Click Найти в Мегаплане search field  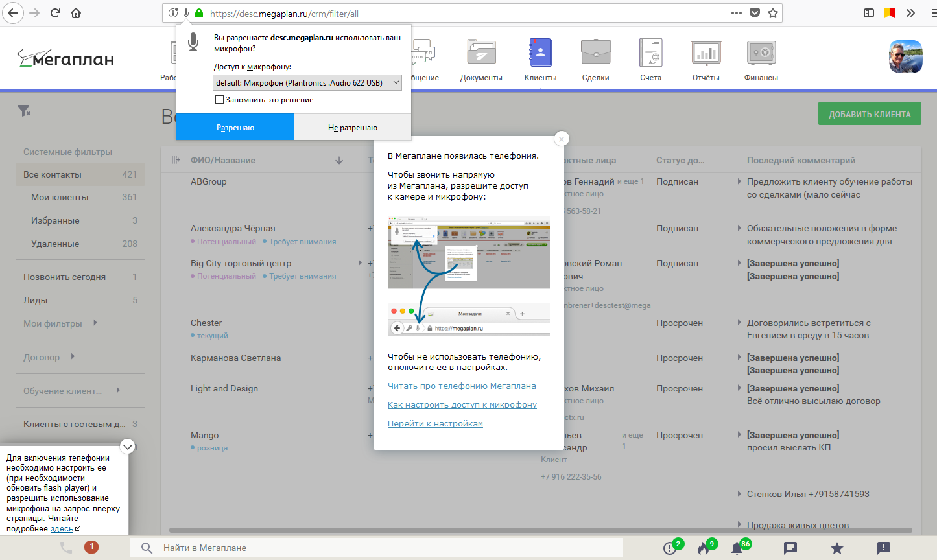(x=376, y=548)
